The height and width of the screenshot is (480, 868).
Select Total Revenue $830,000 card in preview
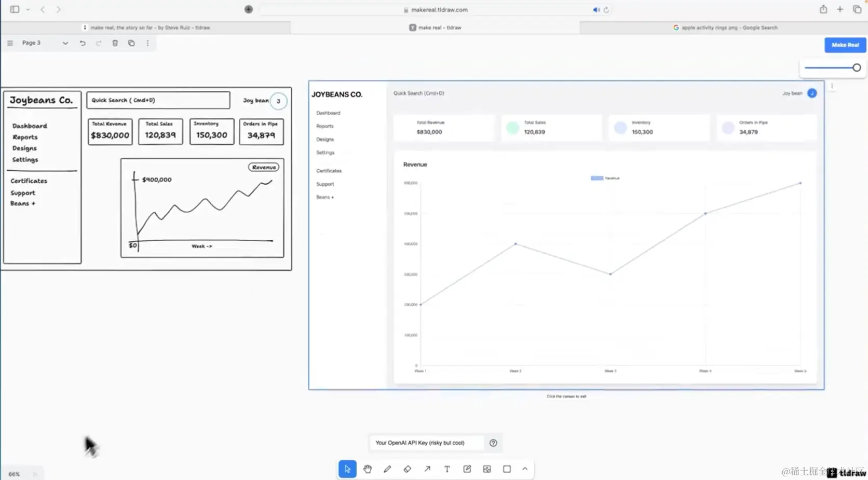(444, 128)
